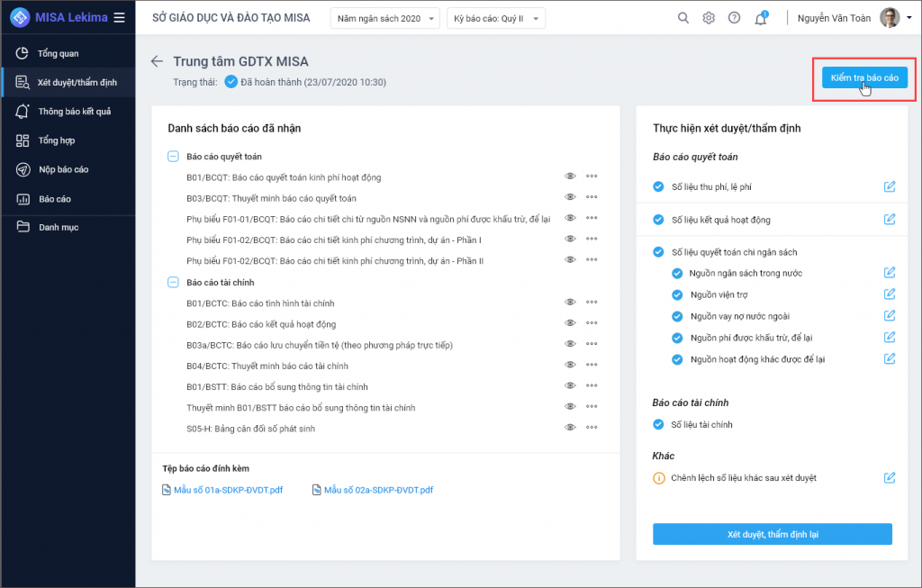Open the notifications bell icon
The height and width of the screenshot is (588, 922).
coord(760,19)
